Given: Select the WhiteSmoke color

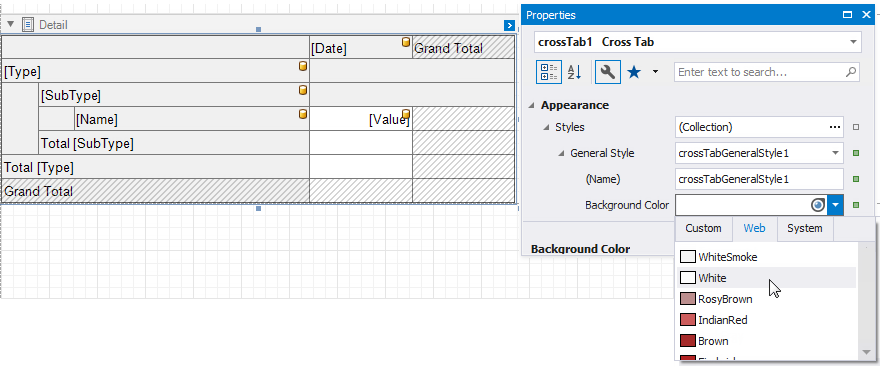Looking at the screenshot, I should [767, 257].
